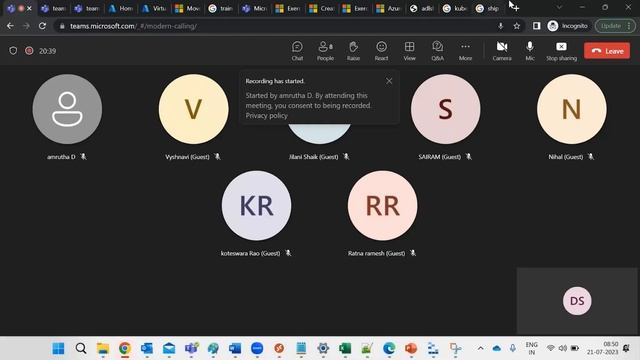Close the active Teams browser tab
Viewport: 640px width, 360px height.
[x=29, y=8]
